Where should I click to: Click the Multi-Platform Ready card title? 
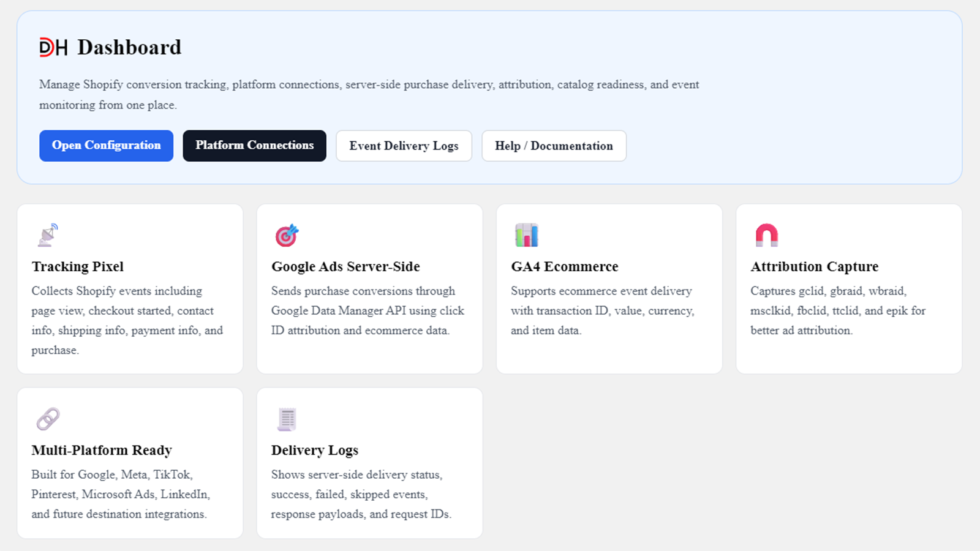[x=102, y=450]
